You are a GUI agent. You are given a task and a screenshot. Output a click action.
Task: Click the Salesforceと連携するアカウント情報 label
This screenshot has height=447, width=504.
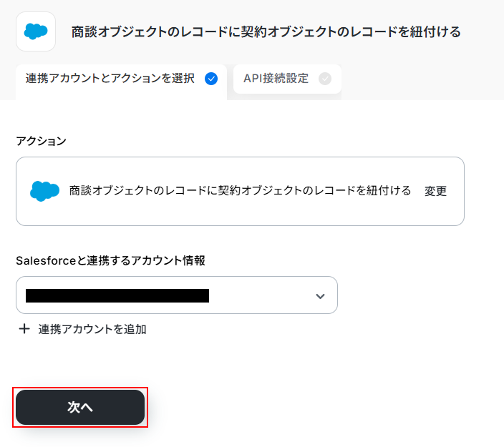pos(110,261)
